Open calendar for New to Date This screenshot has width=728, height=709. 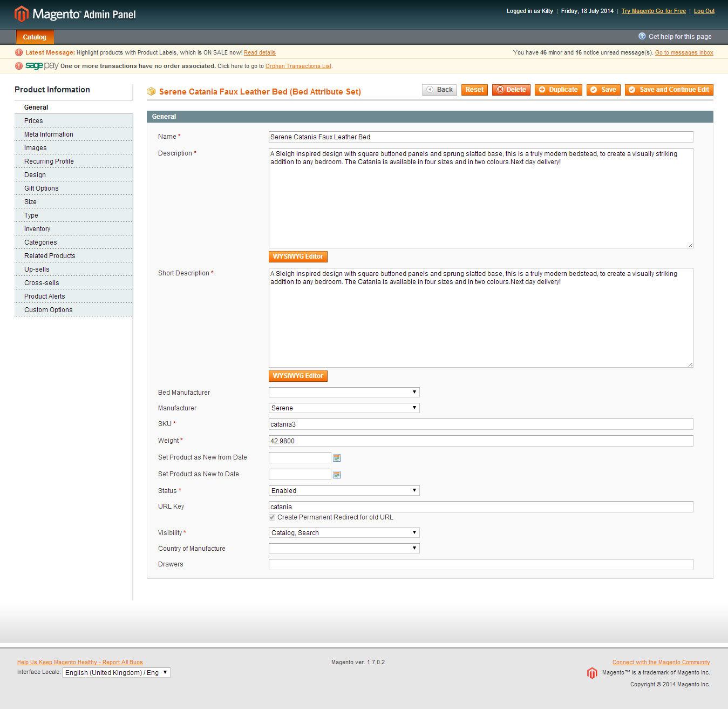click(337, 475)
